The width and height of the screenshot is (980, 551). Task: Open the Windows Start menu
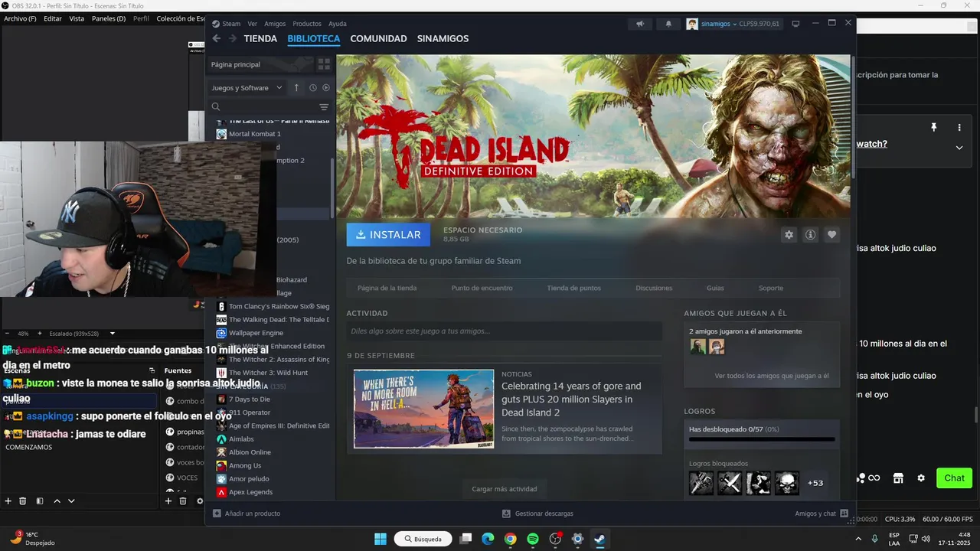tap(381, 539)
